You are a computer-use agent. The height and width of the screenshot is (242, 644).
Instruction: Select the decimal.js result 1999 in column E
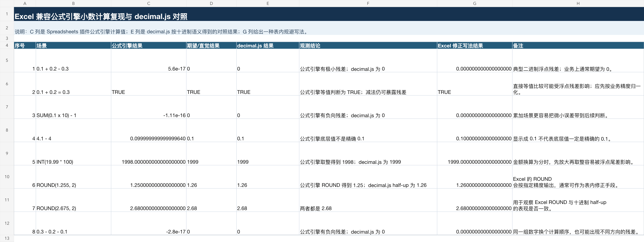[268, 154]
